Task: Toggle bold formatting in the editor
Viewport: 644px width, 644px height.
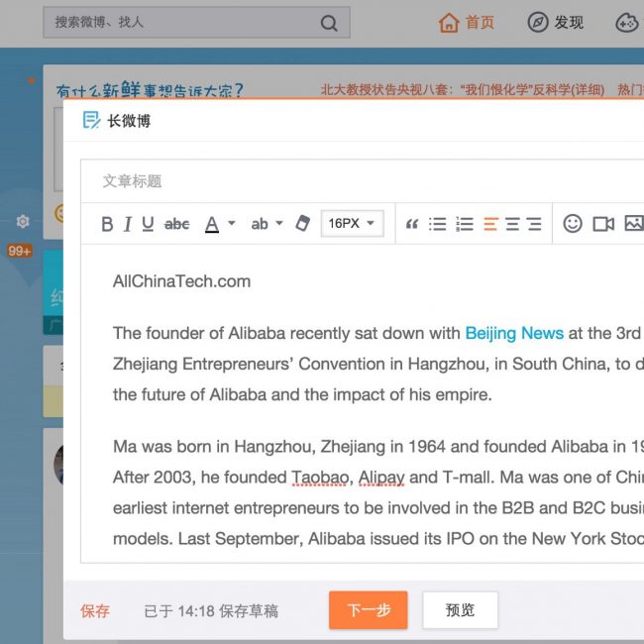Action: 107,224
